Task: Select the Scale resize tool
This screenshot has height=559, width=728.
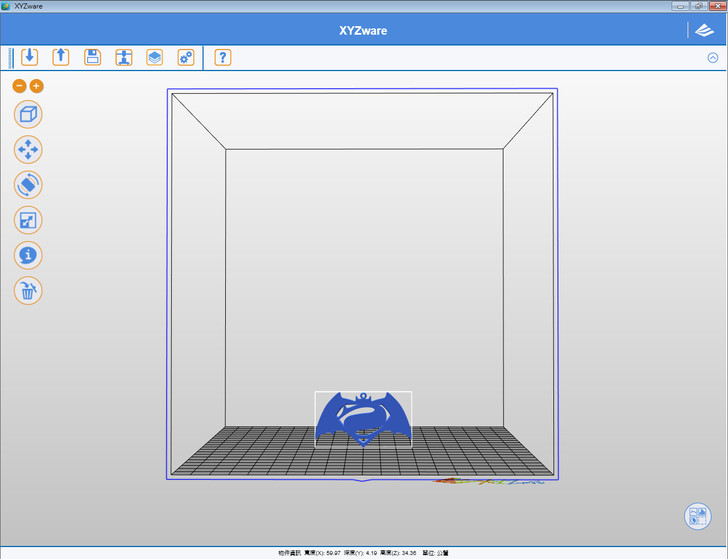Action: [28, 220]
